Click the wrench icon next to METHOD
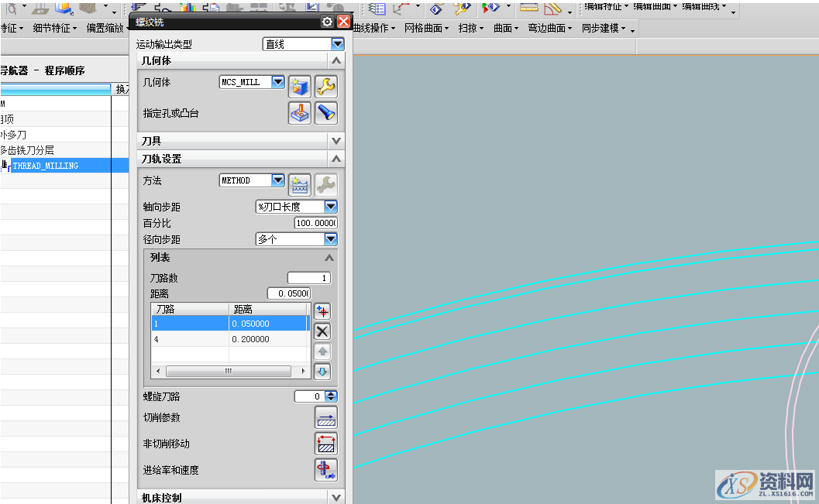 326,183
